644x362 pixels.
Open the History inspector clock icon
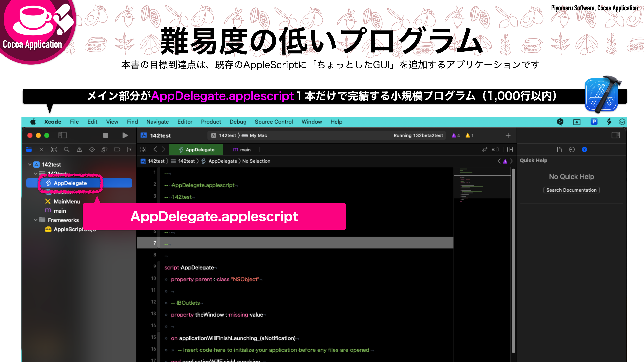tap(572, 149)
